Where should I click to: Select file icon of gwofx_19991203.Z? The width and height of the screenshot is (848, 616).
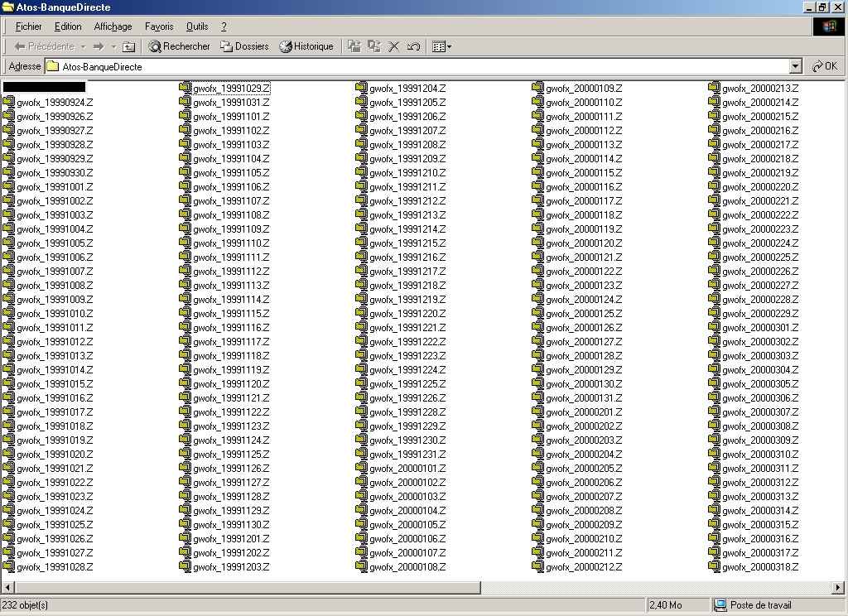point(185,565)
